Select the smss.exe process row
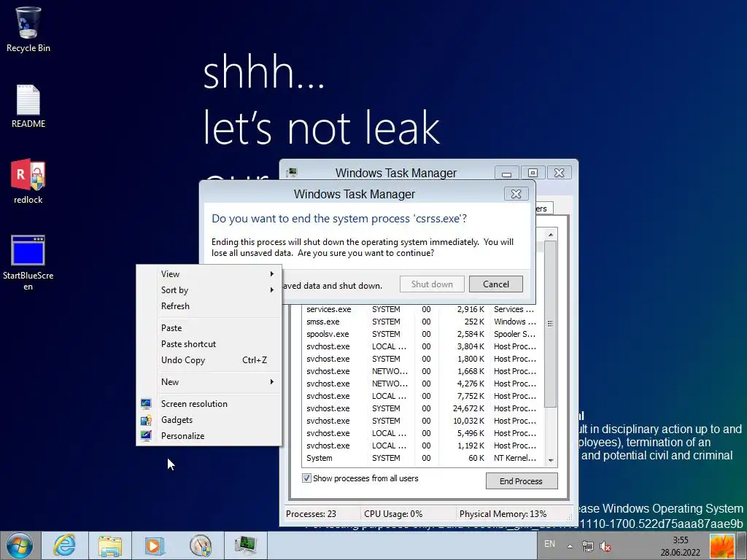This screenshot has width=747, height=560. pos(422,322)
